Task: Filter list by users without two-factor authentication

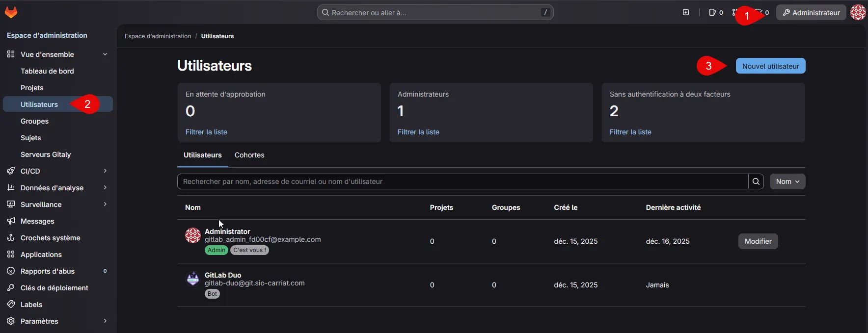Action: pos(630,132)
